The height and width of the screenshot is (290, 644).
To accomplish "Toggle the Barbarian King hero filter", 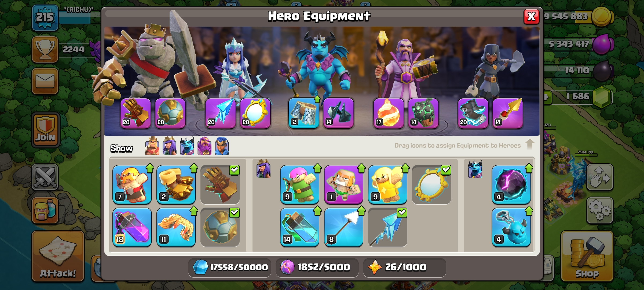I will tap(152, 146).
